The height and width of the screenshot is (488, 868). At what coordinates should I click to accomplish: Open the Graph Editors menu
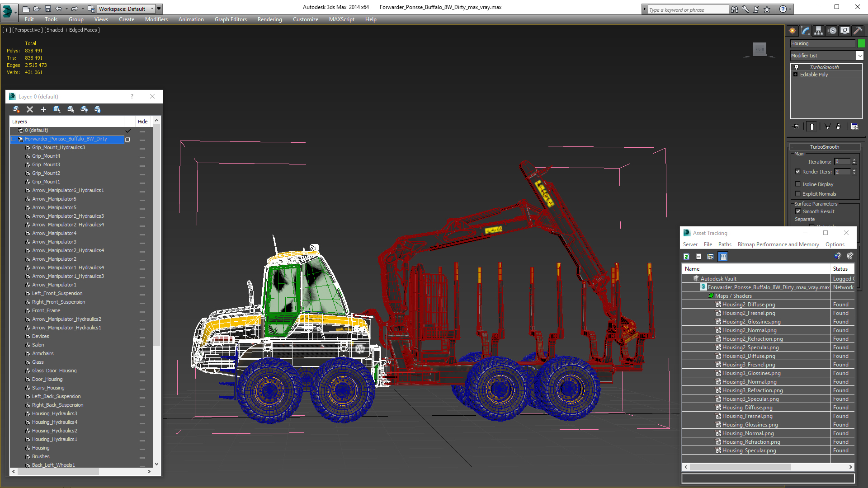click(231, 19)
